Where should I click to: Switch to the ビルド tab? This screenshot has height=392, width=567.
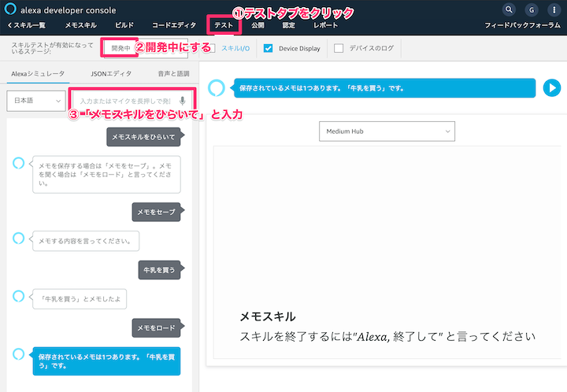point(124,25)
